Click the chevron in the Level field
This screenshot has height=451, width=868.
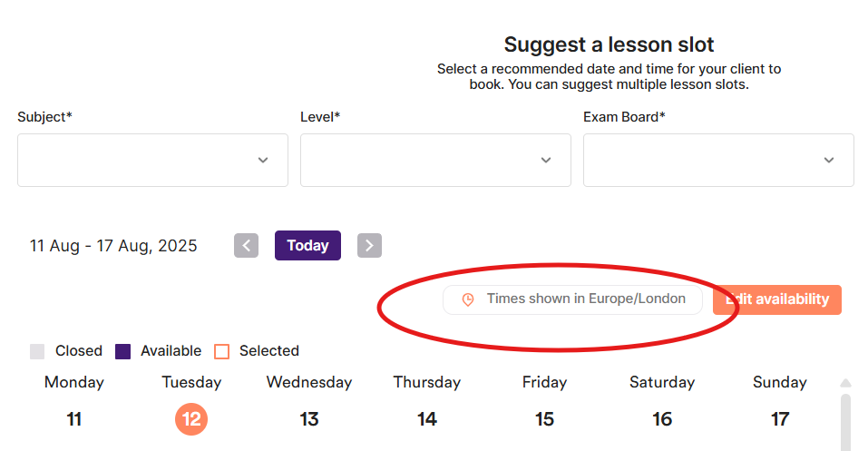tap(546, 161)
